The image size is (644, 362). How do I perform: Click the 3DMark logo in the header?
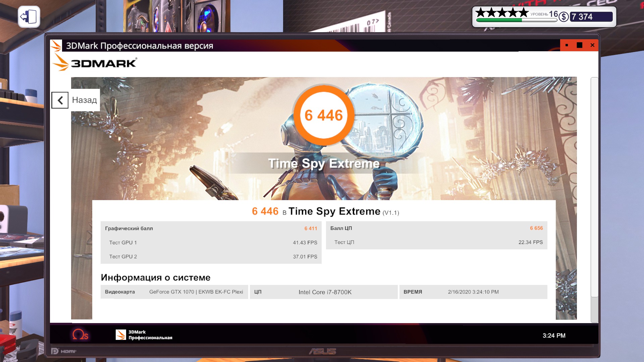coord(95,63)
